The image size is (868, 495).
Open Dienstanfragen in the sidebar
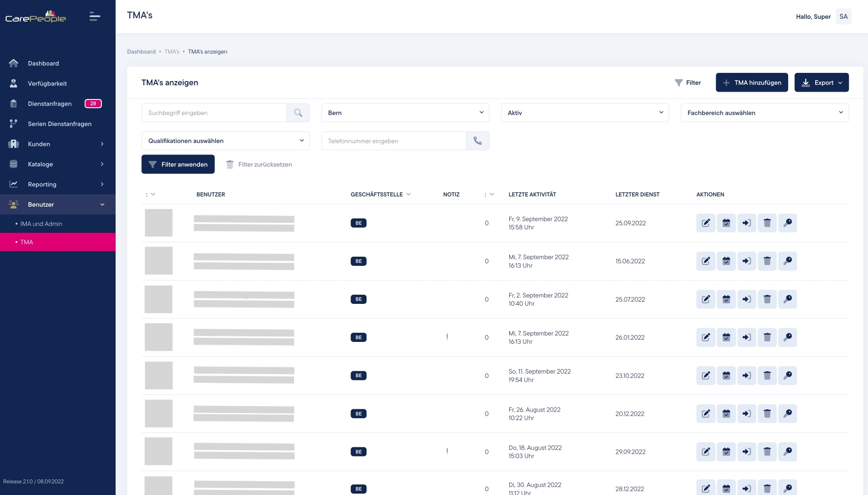point(50,104)
